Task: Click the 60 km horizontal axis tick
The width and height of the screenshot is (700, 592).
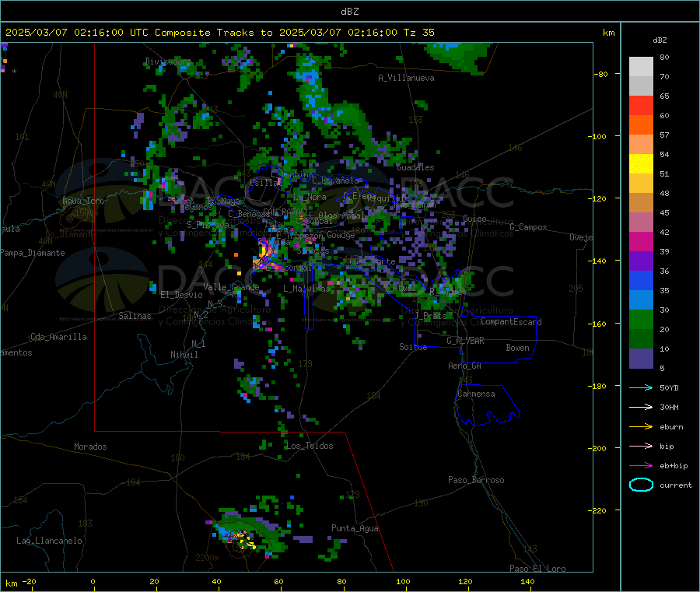Action: click(x=278, y=581)
